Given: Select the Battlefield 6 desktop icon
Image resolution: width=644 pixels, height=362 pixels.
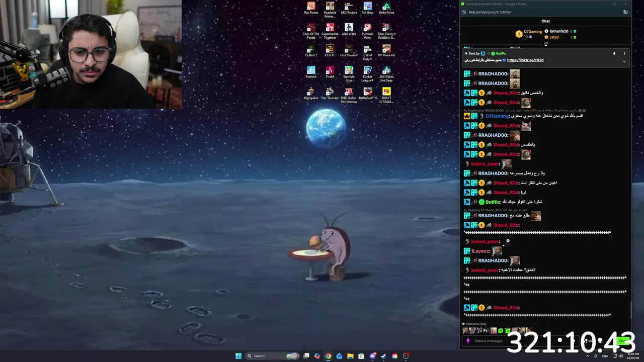Looking at the screenshot, I should (368, 94).
